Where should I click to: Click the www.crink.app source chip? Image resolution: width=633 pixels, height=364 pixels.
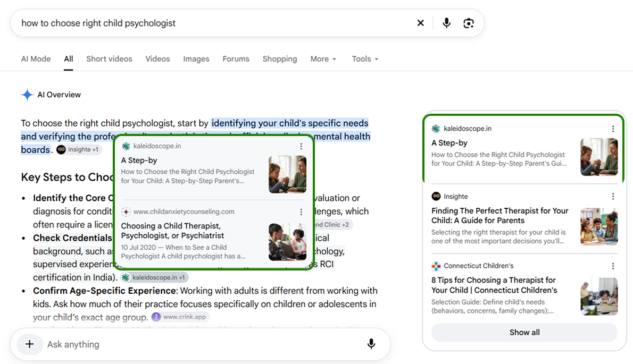pyautogui.click(x=180, y=317)
